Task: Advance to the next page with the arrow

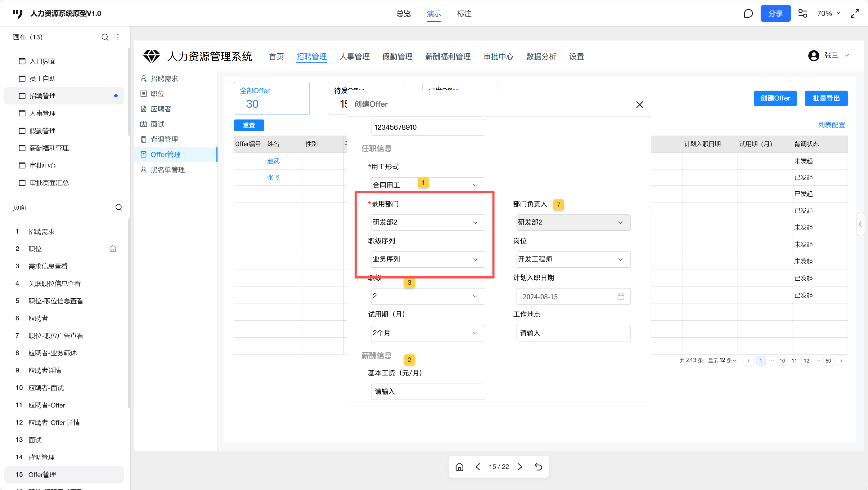Action: pyautogui.click(x=520, y=466)
